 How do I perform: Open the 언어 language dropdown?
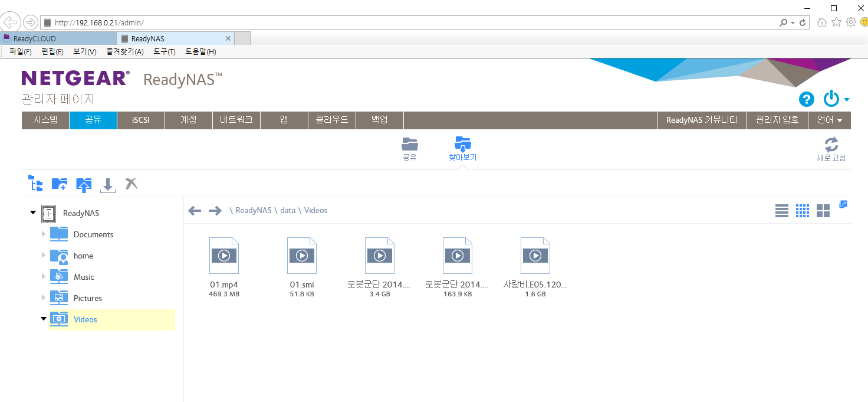click(x=829, y=120)
